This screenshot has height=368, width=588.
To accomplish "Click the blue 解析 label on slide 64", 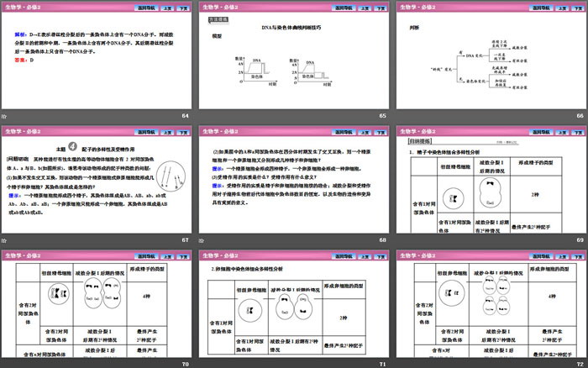I will 21,34.
